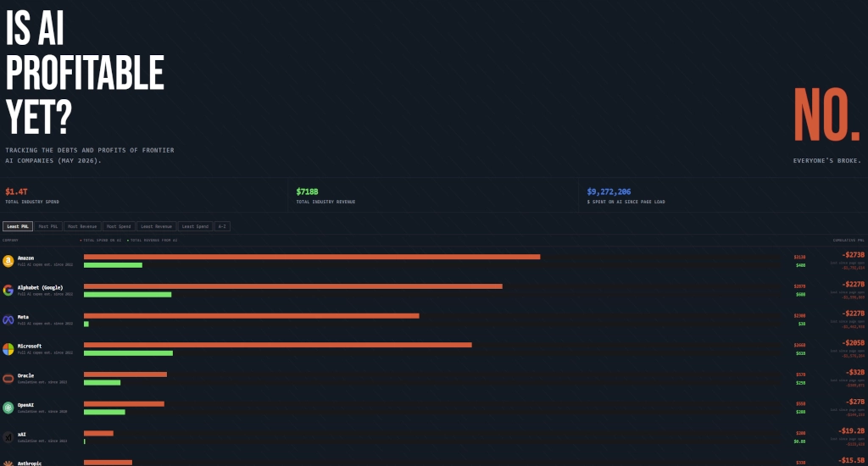Click Amazon's -$273B cumulative PNL value
The image size is (868, 466).
click(853, 254)
